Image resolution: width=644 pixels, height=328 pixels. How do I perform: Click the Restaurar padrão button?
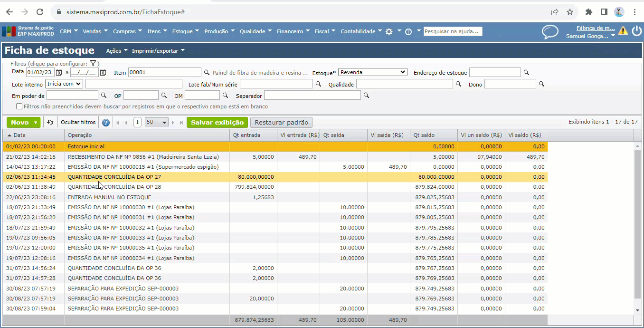(x=282, y=122)
